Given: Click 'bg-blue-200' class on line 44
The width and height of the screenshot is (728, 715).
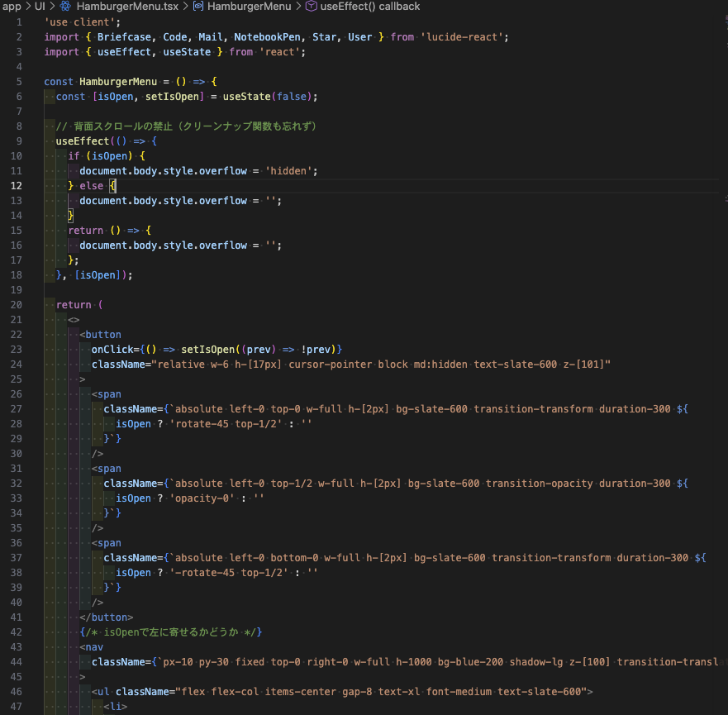Looking at the screenshot, I should point(470,661).
